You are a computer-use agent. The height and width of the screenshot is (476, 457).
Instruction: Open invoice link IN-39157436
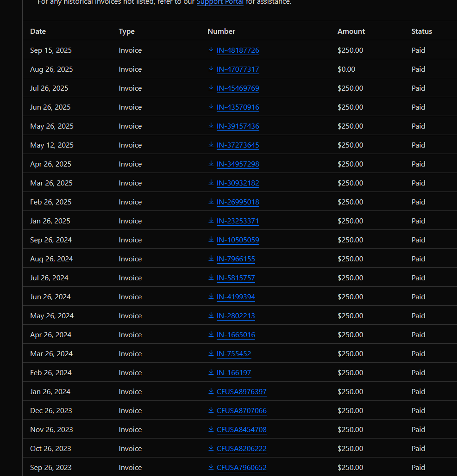click(x=238, y=126)
